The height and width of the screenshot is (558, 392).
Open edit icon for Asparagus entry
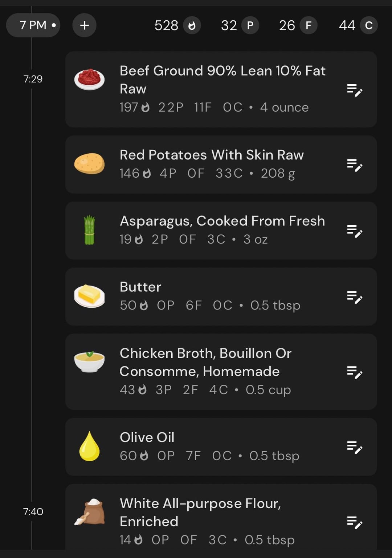pos(355,231)
